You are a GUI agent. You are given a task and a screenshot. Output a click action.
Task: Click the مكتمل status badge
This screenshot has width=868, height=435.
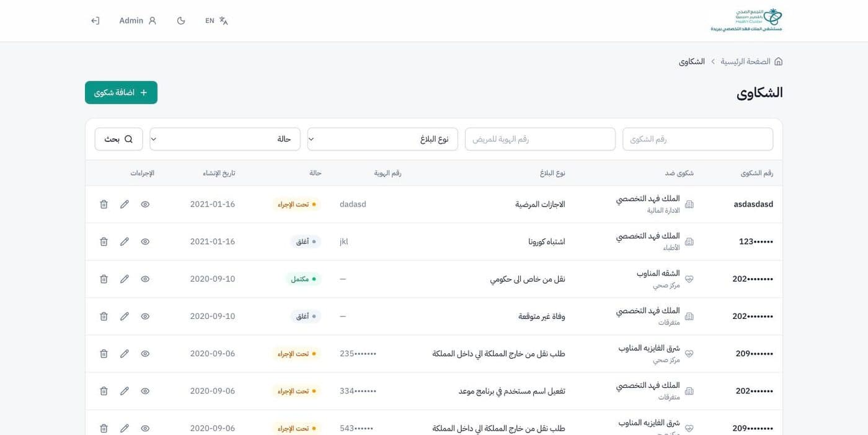(303, 279)
